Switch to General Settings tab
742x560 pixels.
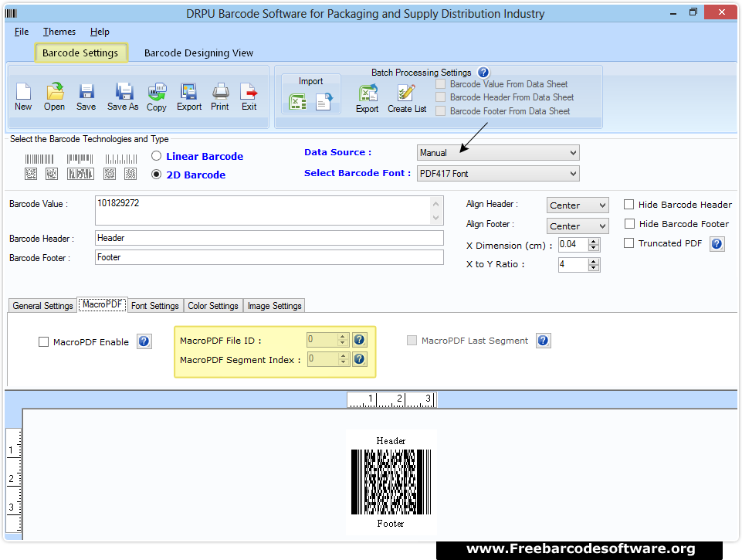42,306
